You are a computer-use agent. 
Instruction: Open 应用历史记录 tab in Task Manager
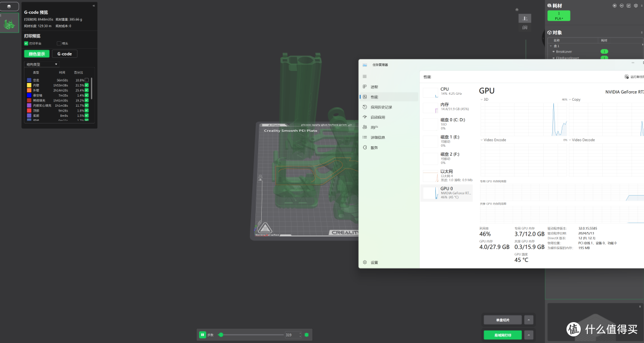(389, 107)
